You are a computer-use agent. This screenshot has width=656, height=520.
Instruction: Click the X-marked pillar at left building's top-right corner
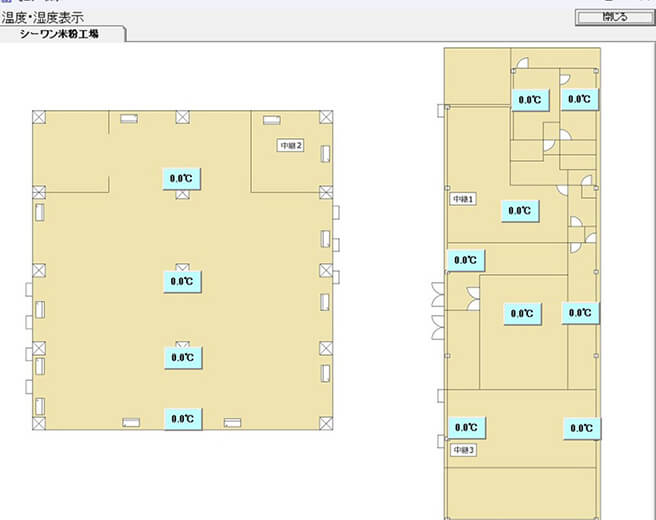click(324, 117)
